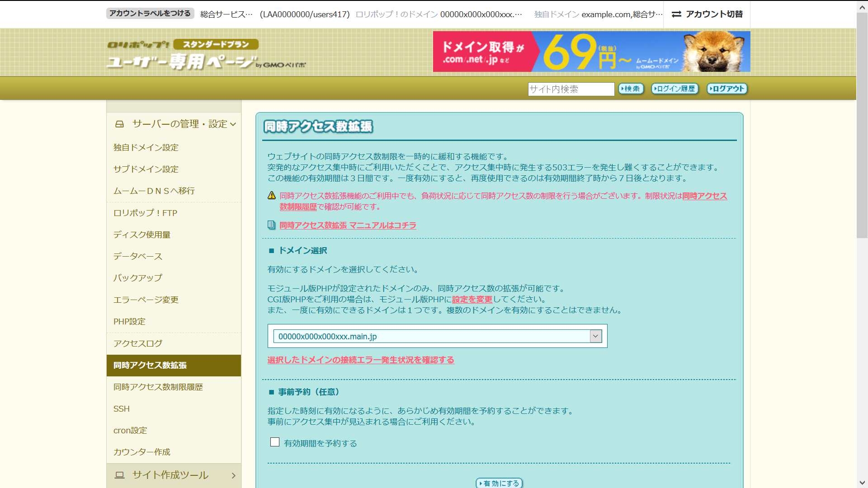Image resolution: width=868 pixels, height=488 pixels.
Task: Click the laptop icon beside サイト作成ツール
Action: click(x=119, y=475)
